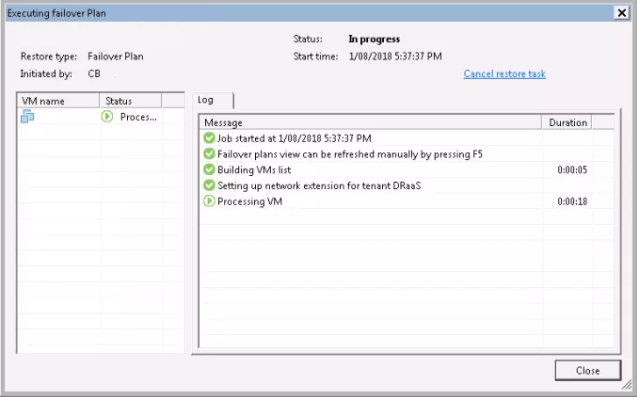This screenshot has height=397, width=637.
Task: Click the Proces... status text in VM list
Action: [x=138, y=117]
